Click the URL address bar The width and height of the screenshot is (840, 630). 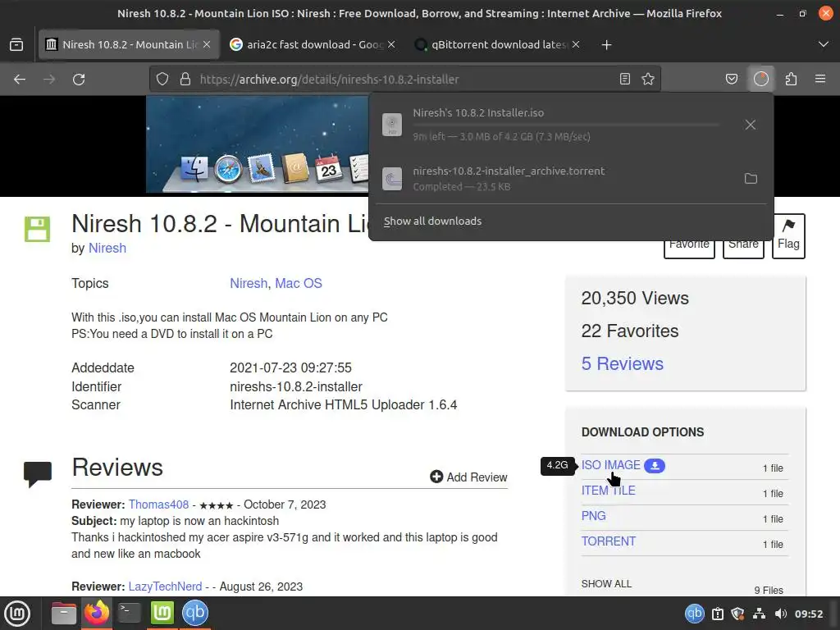click(x=404, y=80)
